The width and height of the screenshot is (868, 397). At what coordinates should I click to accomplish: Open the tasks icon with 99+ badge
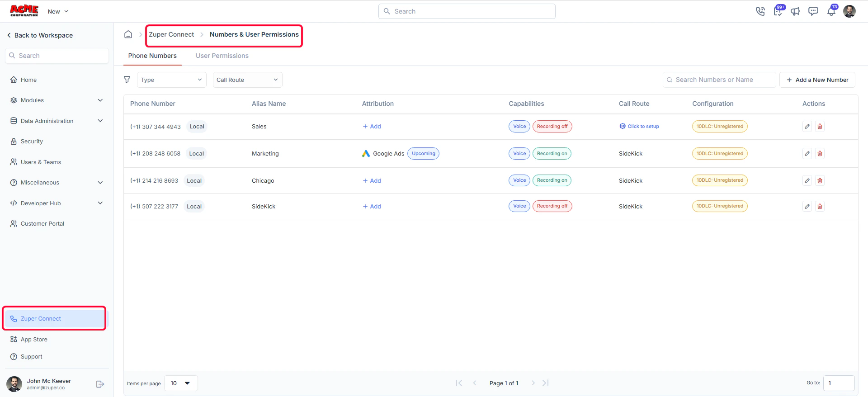click(778, 11)
